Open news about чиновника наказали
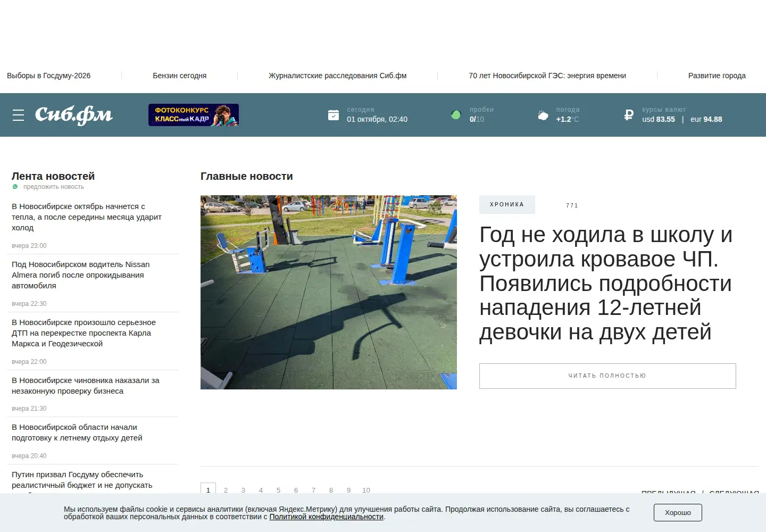Image resolution: width=766 pixels, height=532 pixels. 86,386
